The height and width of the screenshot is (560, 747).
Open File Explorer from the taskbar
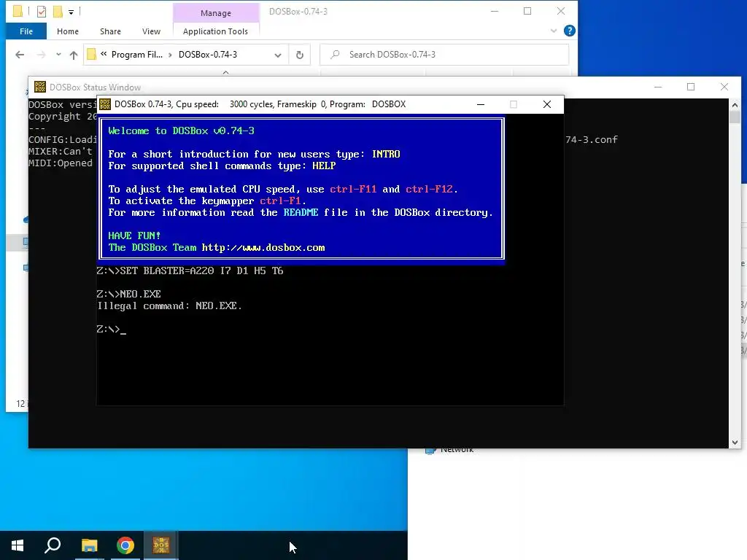89,545
